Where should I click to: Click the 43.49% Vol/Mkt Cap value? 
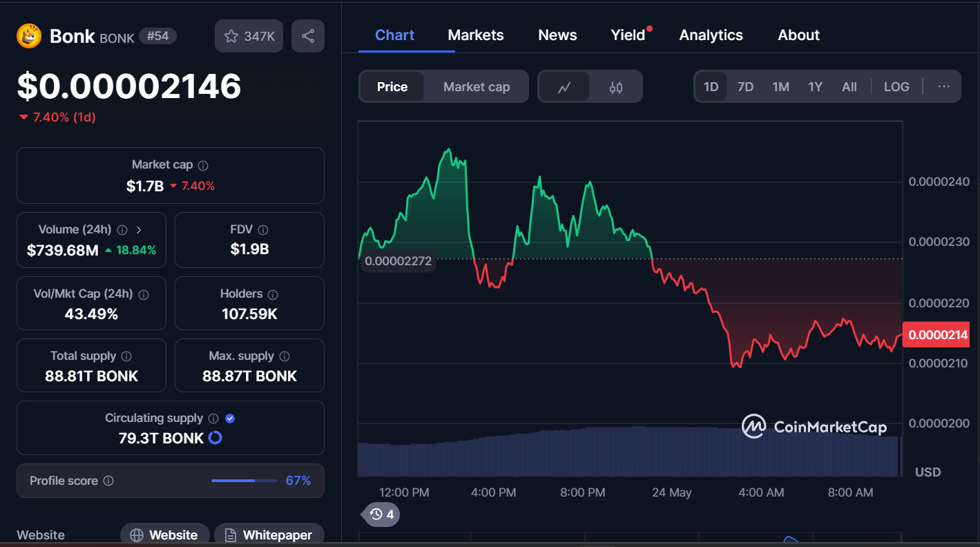click(91, 314)
